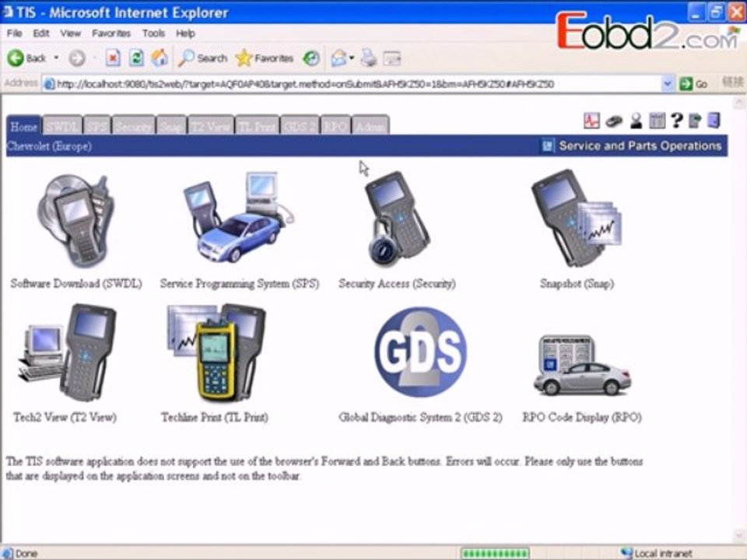The image size is (747, 560).
Task: Switch to the Snap tab
Action: (171, 126)
